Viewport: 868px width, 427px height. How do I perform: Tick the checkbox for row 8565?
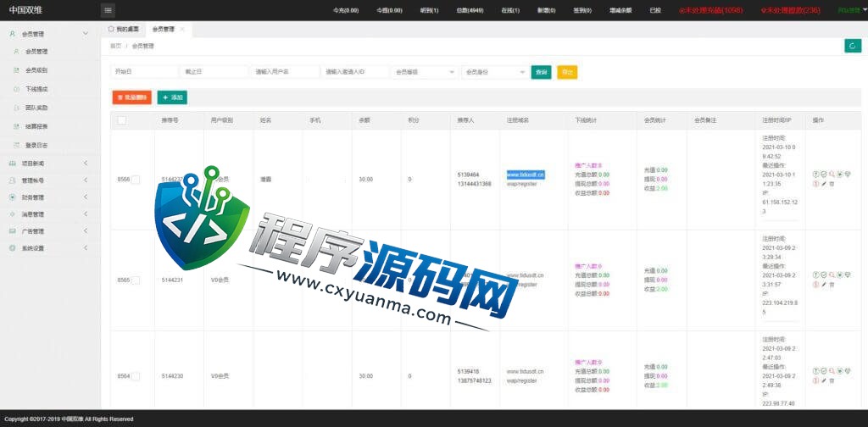[136, 280]
